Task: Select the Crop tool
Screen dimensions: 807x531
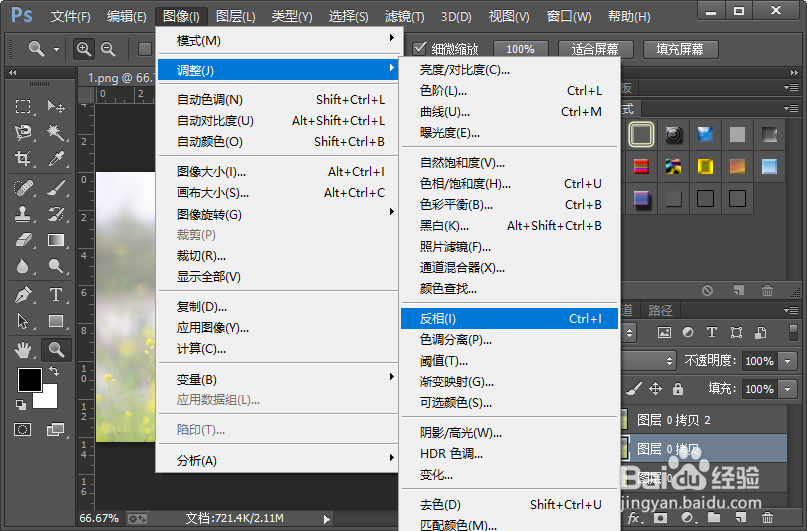Action: (23, 158)
